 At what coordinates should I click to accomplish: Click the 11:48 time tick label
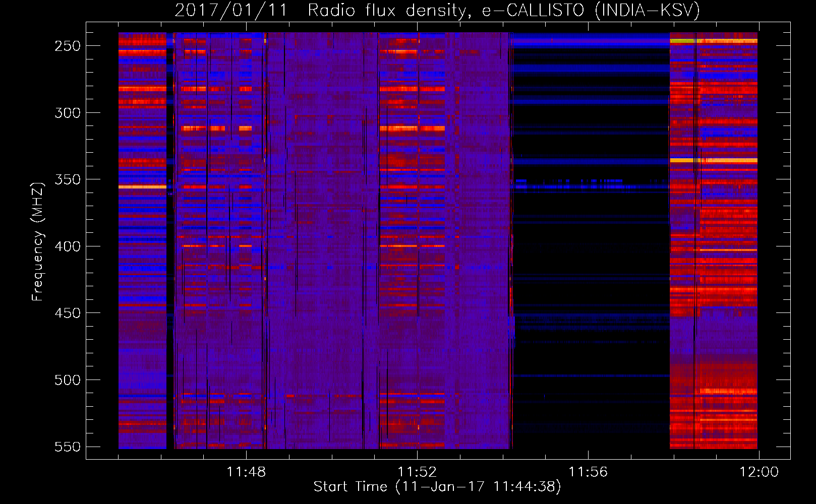[x=246, y=472]
